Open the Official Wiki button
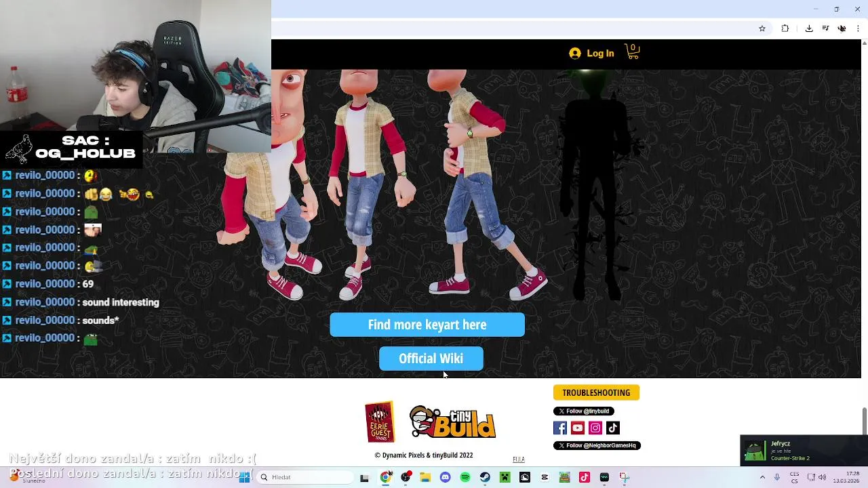 click(431, 359)
